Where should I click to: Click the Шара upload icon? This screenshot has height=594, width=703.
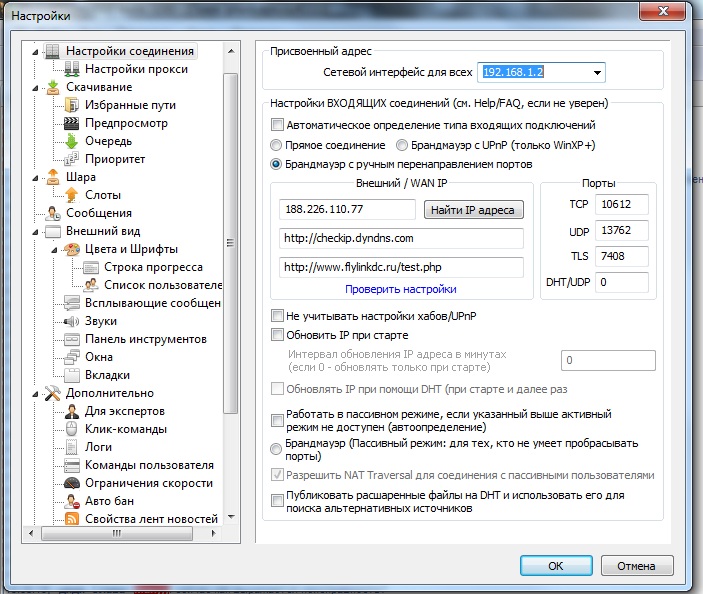(x=53, y=177)
